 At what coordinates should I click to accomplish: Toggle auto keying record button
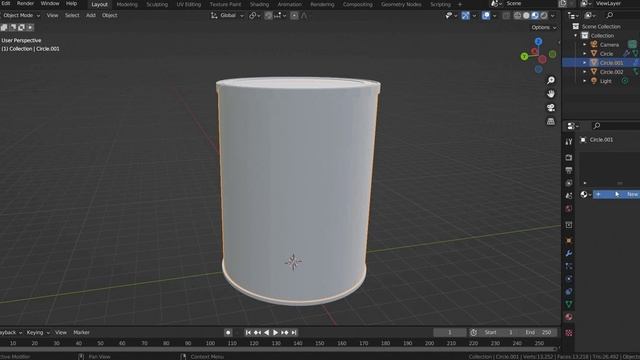tap(228, 333)
